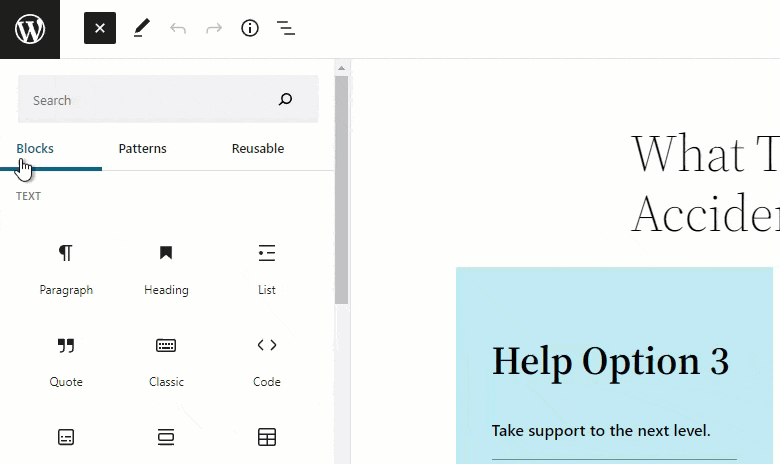
Task: Switch to the Blocks tab
Action: pyautogui.click(x=35, y=149)
